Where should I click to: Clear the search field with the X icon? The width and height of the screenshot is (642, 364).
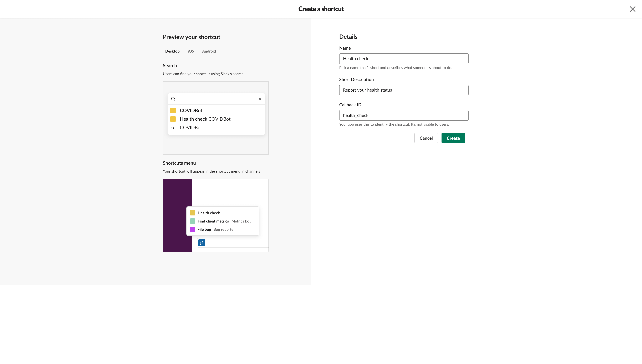pyautogui.click(x=260, y=99)
